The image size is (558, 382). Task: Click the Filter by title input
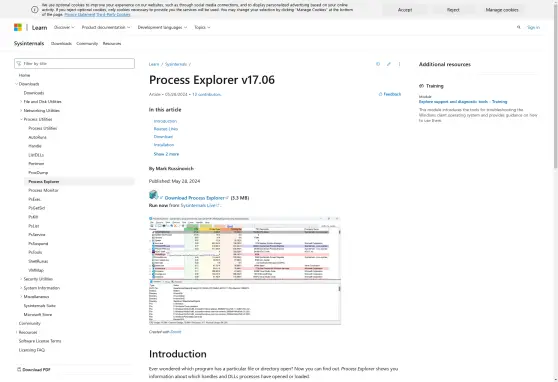pos(74,63)
